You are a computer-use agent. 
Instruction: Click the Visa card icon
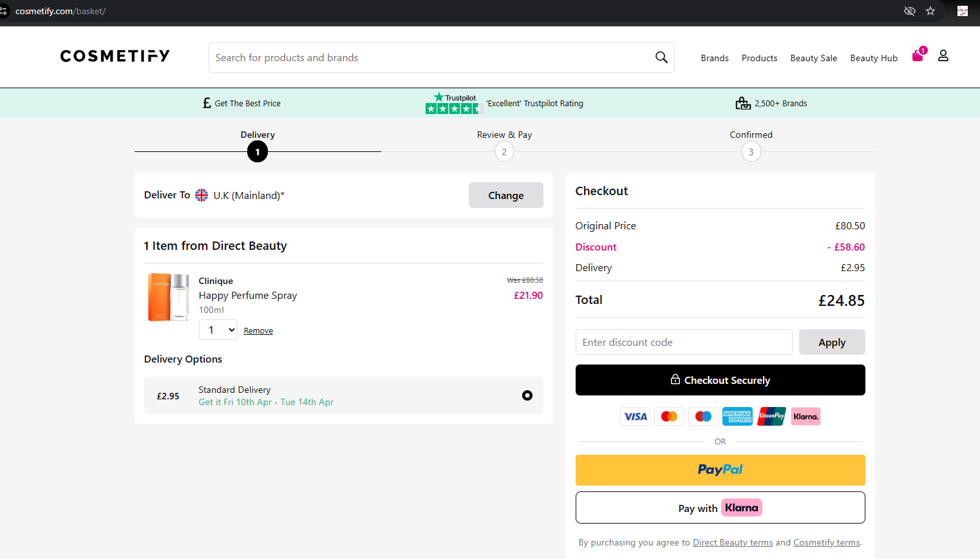coord(635,417)
